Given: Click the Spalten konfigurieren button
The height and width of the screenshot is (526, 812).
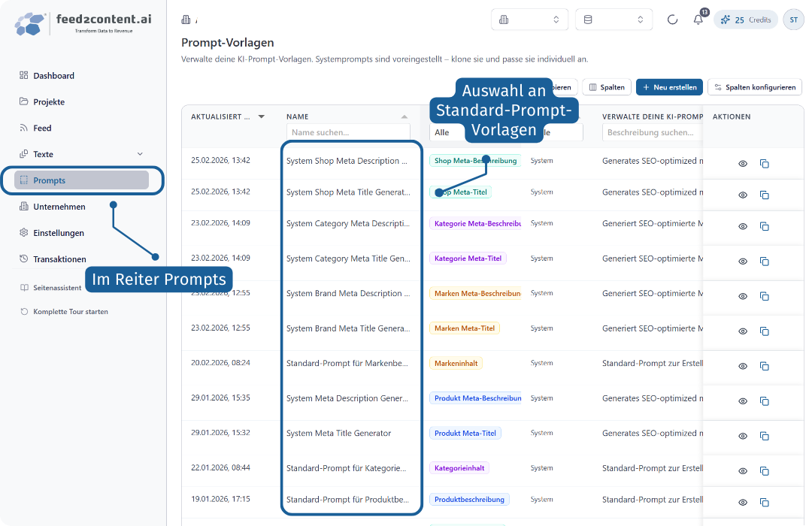Looking at the screenshot, I should pyautogui.click(x=754, y=87).
